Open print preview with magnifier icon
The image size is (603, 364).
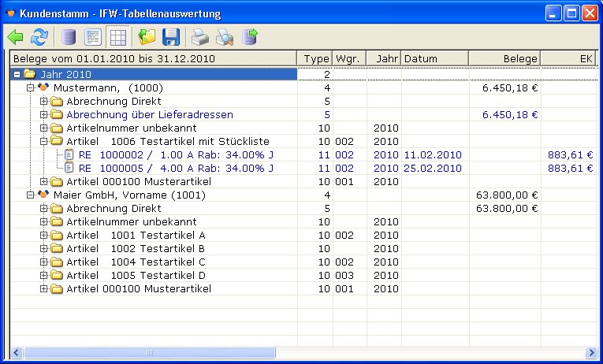point(225,36)
